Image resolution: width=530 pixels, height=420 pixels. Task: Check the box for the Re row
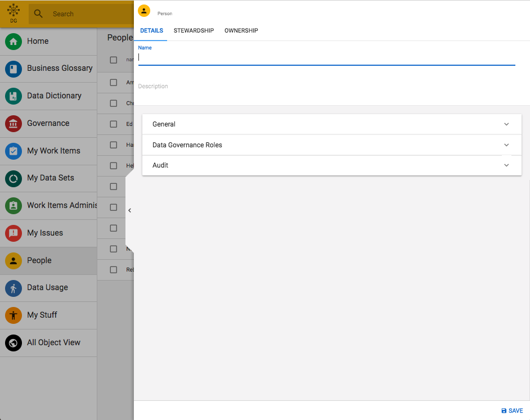[x=114, y=270]
